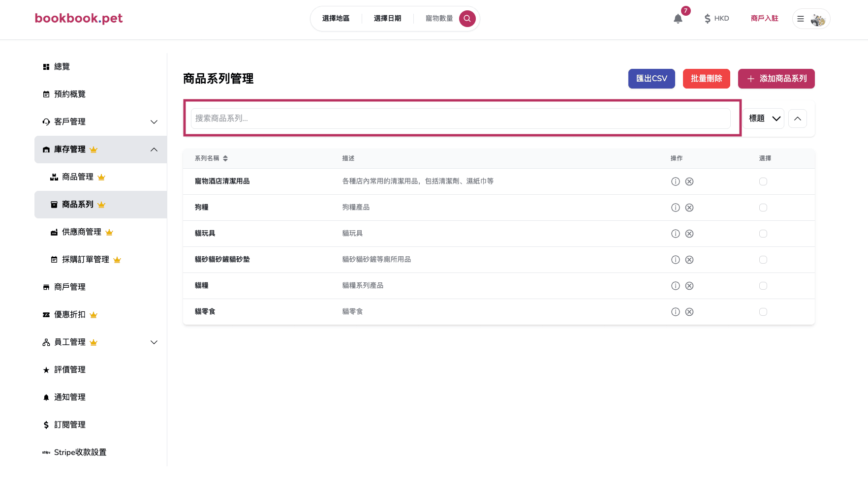The width and height of the screenshot is (868, 483).
Task: Click the 貓糧系列產品 description text
Action: 363,286
